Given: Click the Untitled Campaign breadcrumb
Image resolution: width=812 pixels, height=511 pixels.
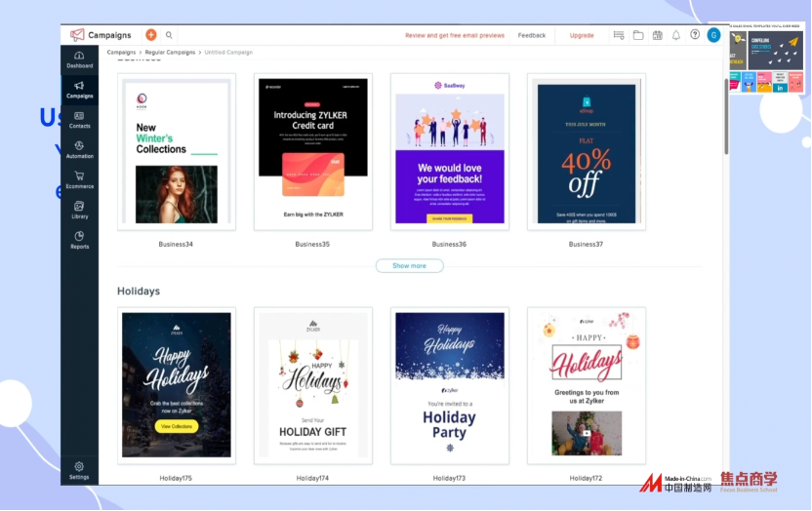Looking at the screenshot, I should (x=228, y=53).
